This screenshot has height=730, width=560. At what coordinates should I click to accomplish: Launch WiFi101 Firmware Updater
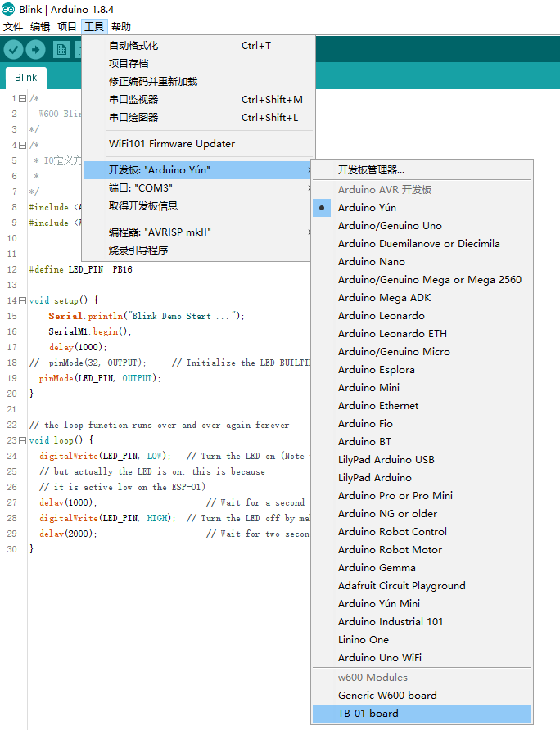(198, 144)
